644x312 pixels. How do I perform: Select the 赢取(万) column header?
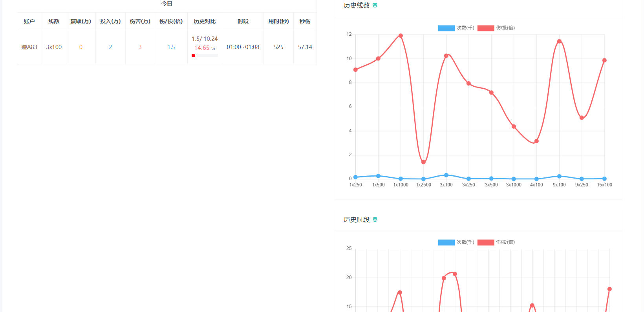pos(80,21)
